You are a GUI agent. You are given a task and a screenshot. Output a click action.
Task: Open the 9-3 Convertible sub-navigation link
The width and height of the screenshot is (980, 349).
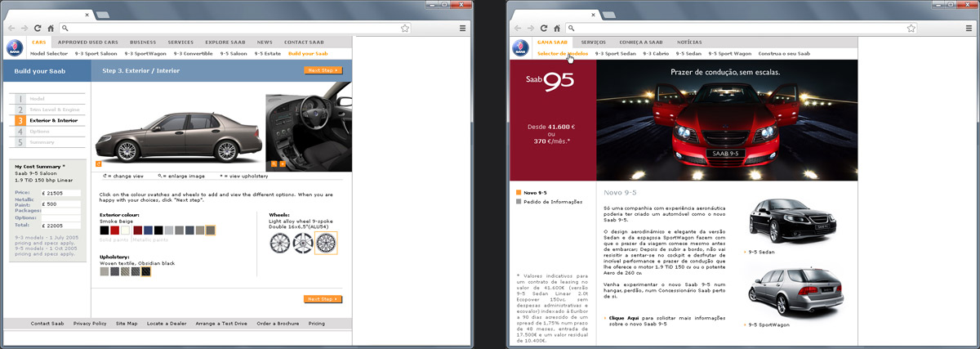pyautogui.click(x=194, y=53)
